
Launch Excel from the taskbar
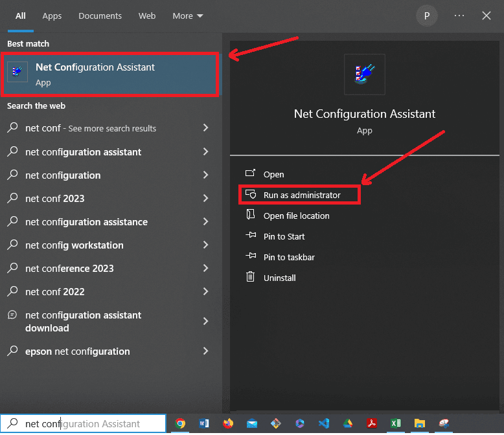(395, 424)
